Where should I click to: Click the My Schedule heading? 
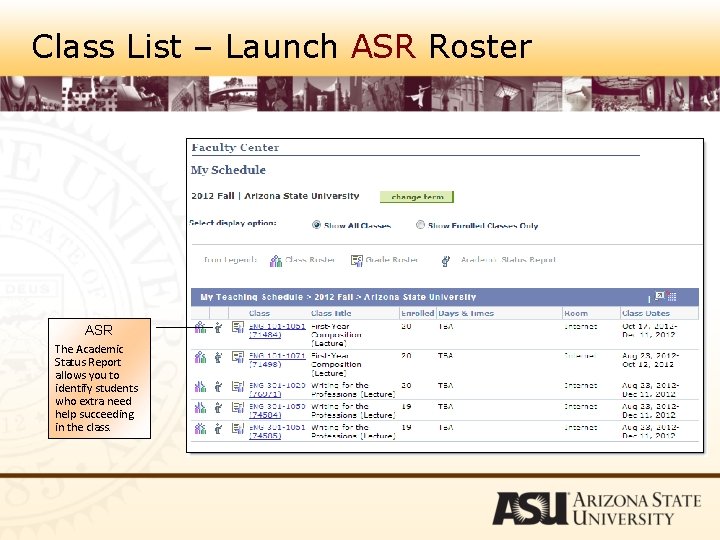[x=228, y=170]
